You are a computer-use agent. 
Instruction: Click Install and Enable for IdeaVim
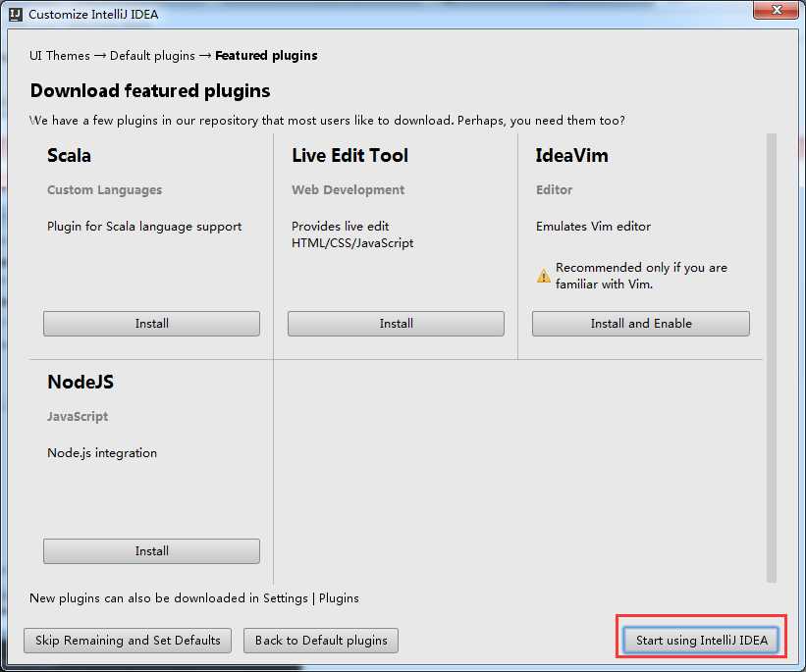[x=640, y=323]
